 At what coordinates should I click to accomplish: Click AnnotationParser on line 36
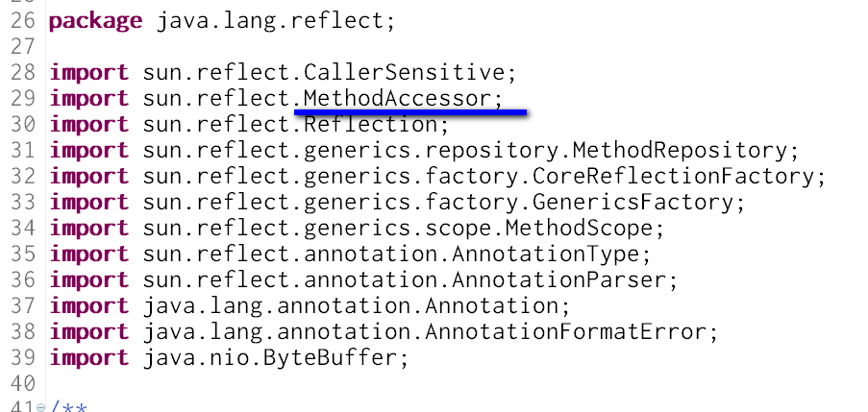pyautogui.click(x=558, y=280)
